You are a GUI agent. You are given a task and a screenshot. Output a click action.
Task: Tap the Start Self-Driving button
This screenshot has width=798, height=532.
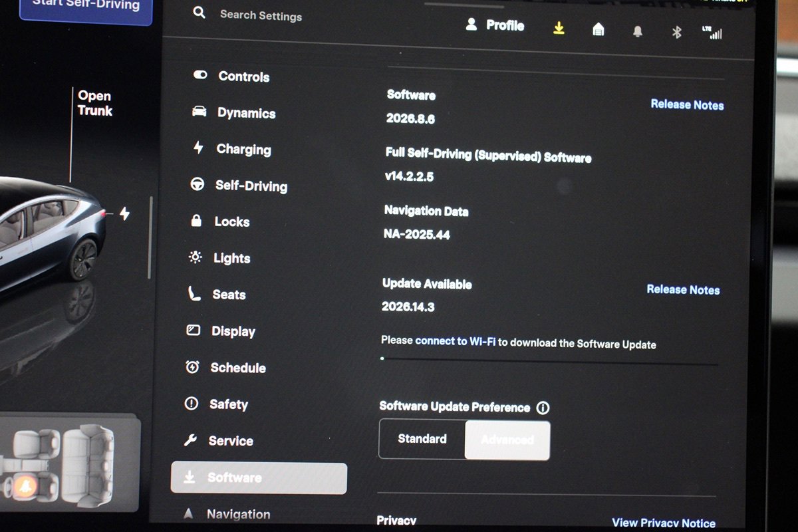(x=86, y=8)
